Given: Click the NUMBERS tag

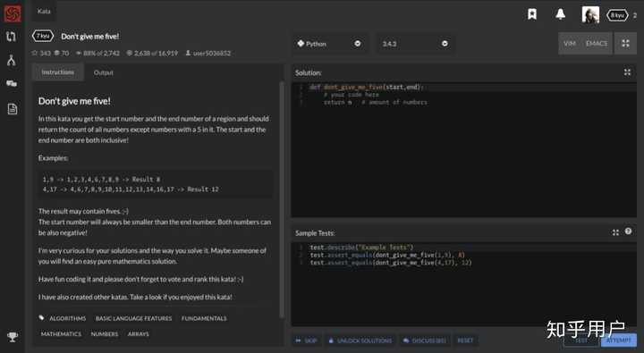Looking at the screenshot, I should click(x=105, y=333).
